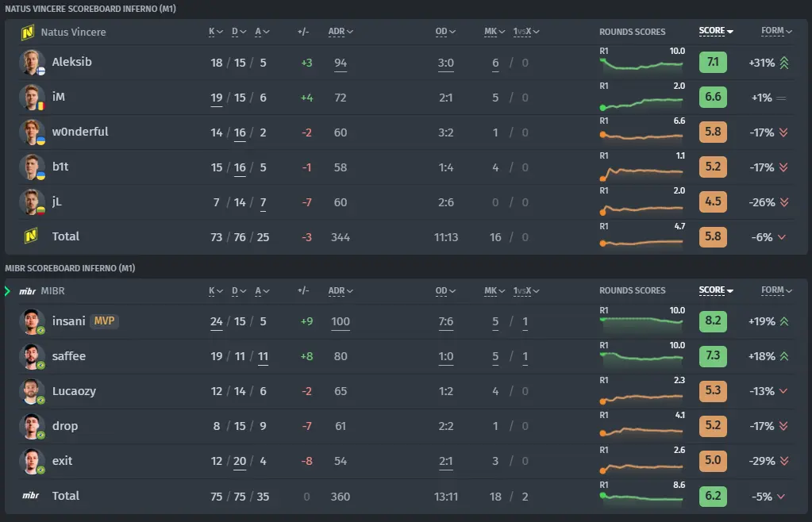Click insani's ADR value 100
The width and height of the screenshot is (812, 522).
(341, 322)
